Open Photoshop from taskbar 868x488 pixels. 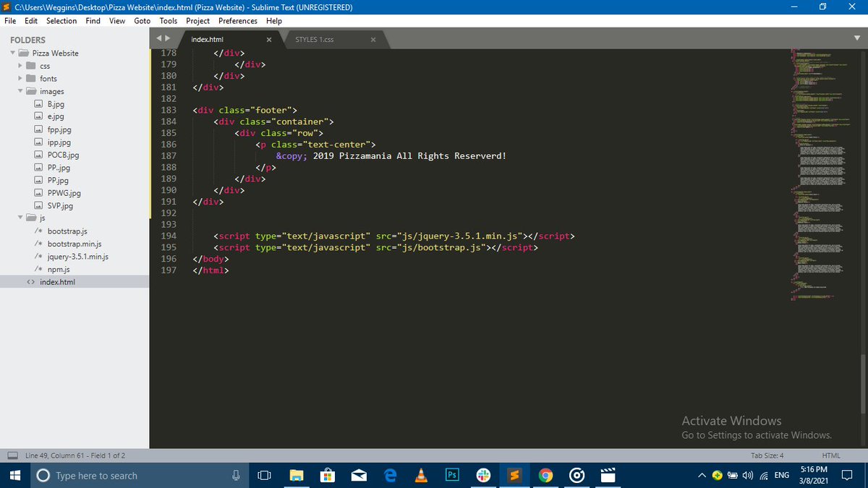point(452,475)
